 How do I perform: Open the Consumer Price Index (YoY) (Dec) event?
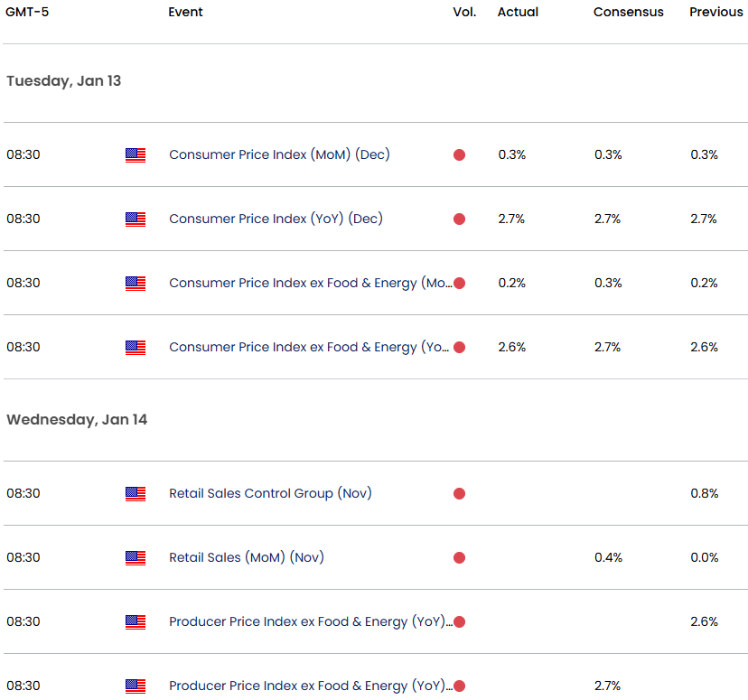coord(276,219)
